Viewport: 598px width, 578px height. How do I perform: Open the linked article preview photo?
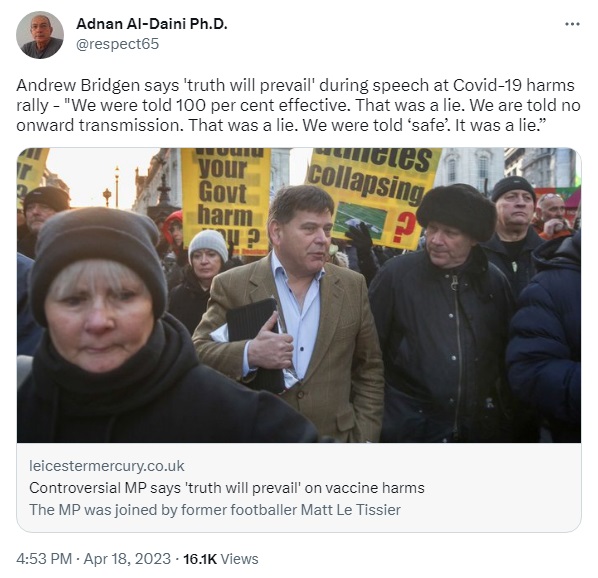pyautogui.click(x=299, y=295)
